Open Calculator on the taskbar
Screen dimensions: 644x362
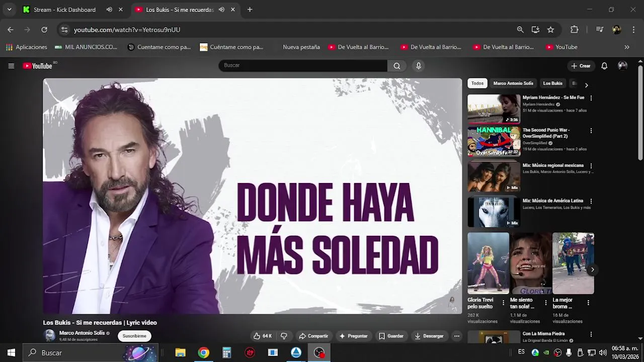tap(226, 352)
